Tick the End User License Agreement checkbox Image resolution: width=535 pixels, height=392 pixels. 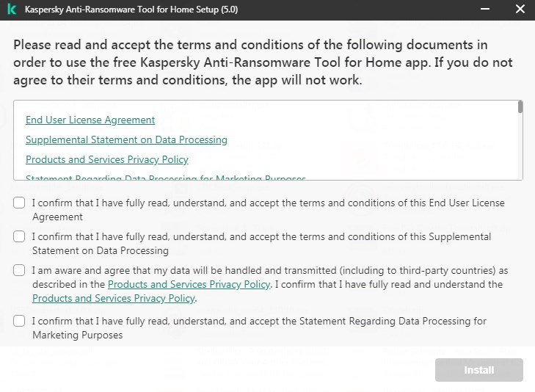[19, 203]
